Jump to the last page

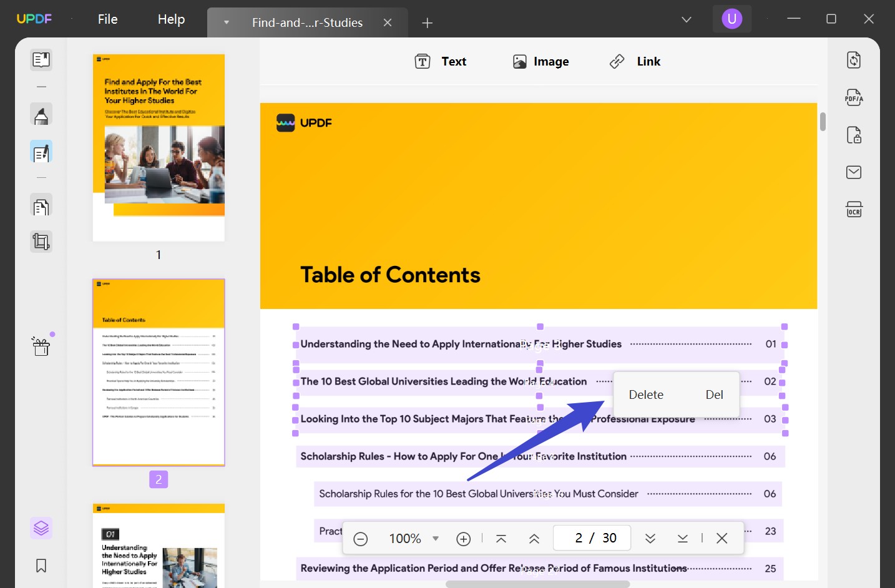(683, 539)
